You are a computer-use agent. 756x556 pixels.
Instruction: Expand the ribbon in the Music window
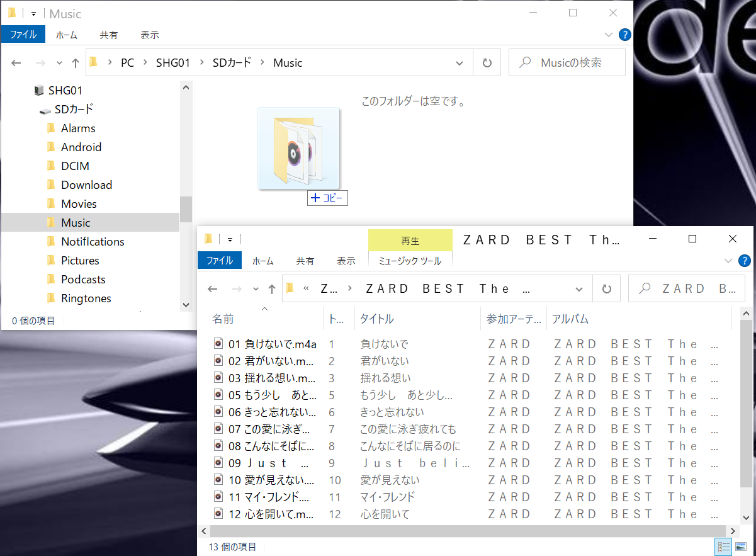point(608,35)
